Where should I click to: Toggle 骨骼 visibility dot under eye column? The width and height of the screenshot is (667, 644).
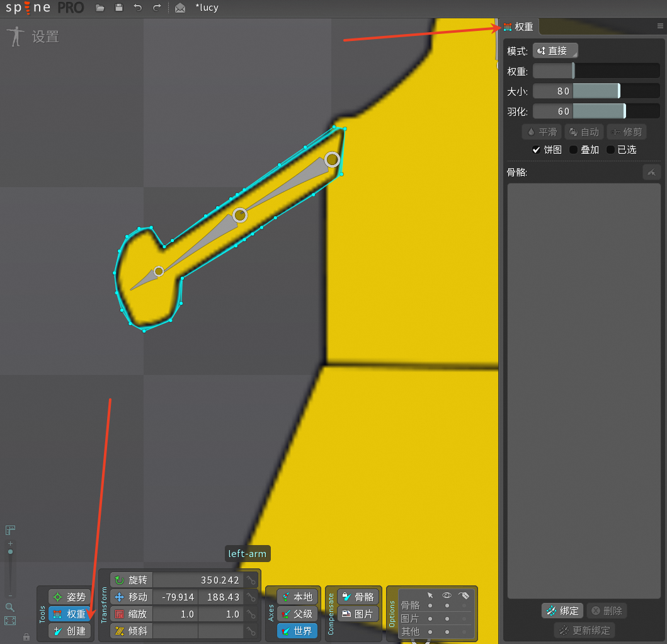click(x=447, y=606)
